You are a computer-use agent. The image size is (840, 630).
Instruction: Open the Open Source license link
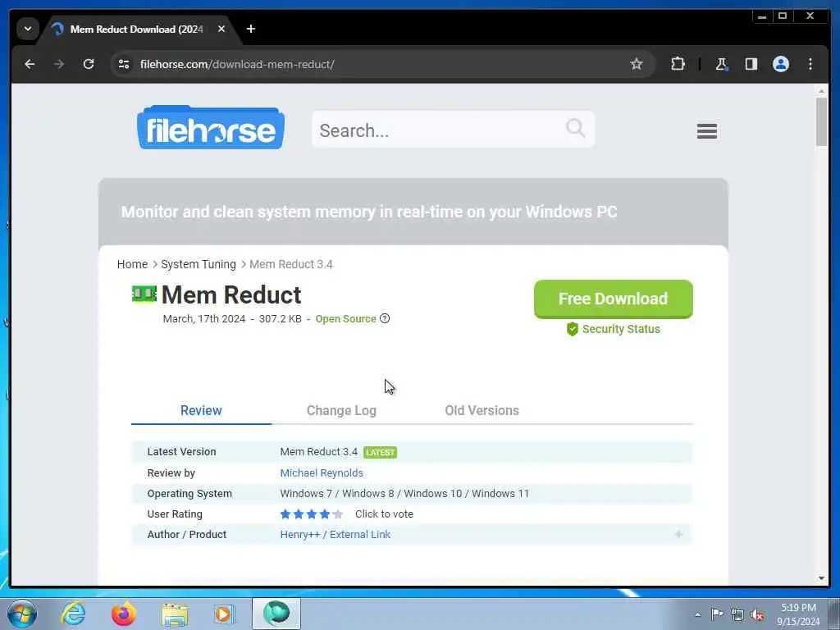(x=345, y=319)
